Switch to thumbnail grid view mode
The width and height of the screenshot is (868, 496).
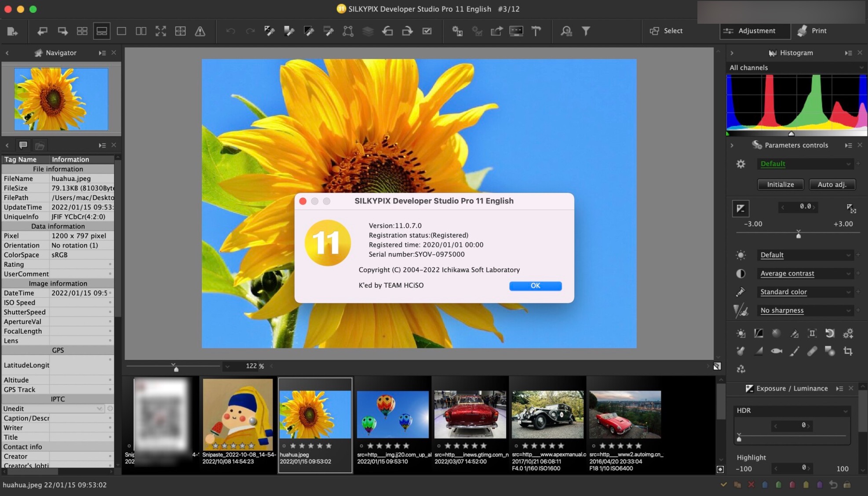(x=82, y=31)
